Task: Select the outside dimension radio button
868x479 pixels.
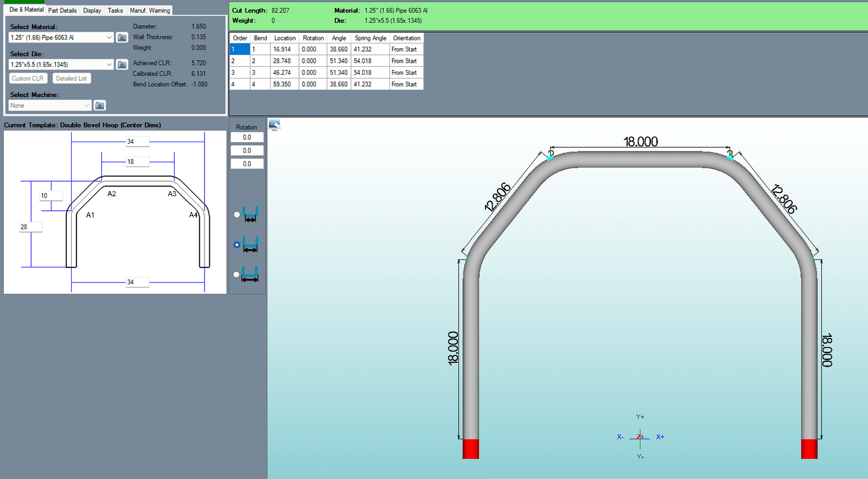Action: coord(237,274)
